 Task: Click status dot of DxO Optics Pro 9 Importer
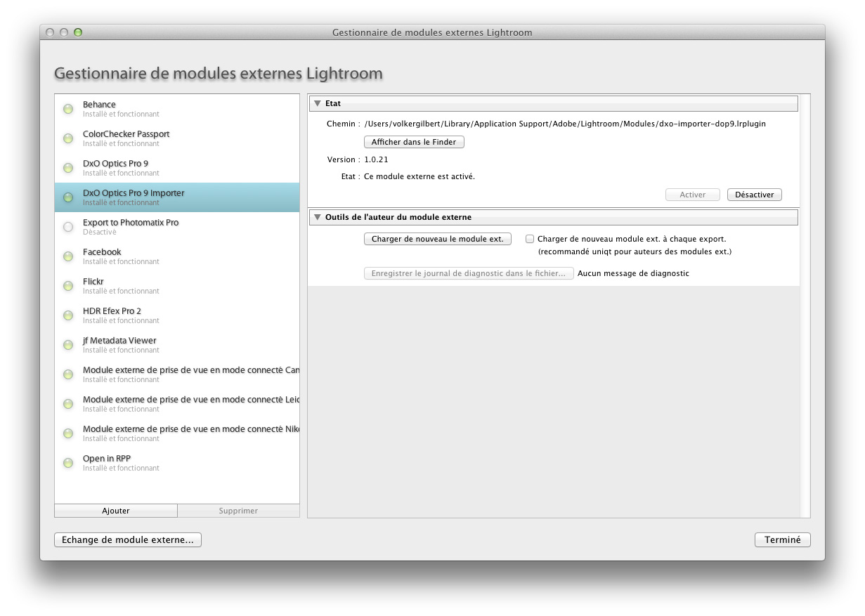68,197
